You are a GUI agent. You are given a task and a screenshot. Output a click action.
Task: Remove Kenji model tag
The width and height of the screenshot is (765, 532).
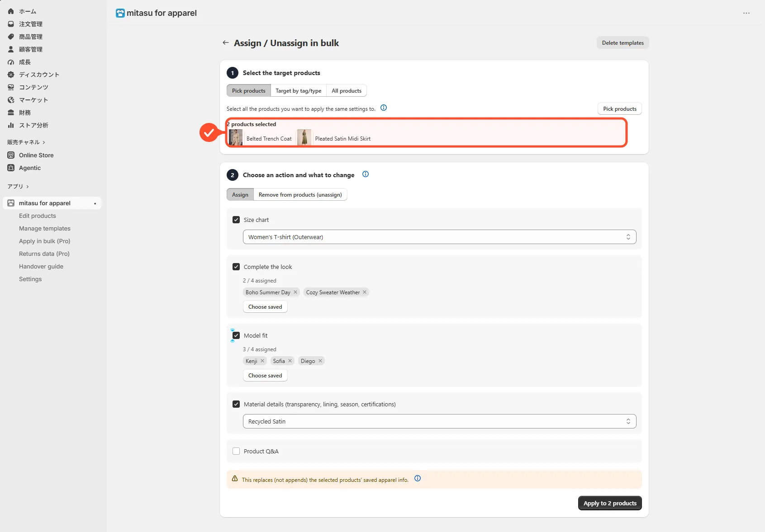click(262, 361)
